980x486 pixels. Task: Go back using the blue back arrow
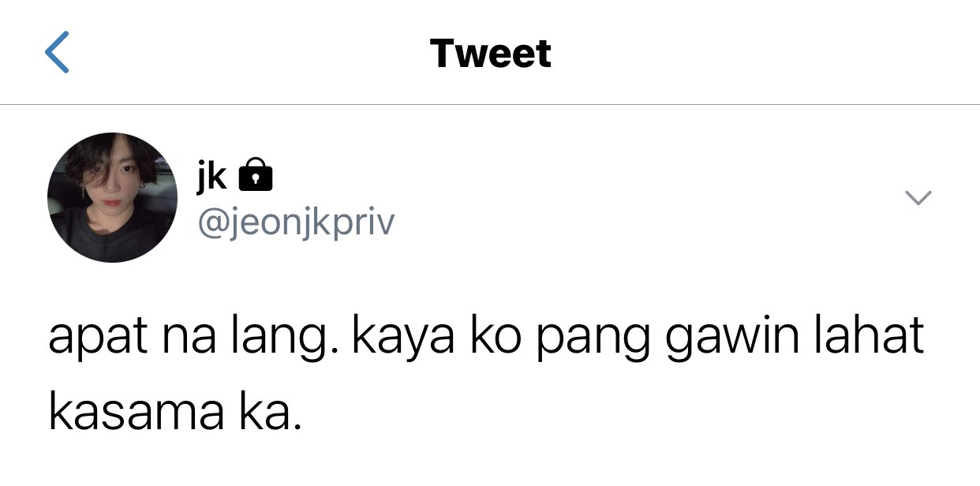pyautogui.click(x=57, y=53)
